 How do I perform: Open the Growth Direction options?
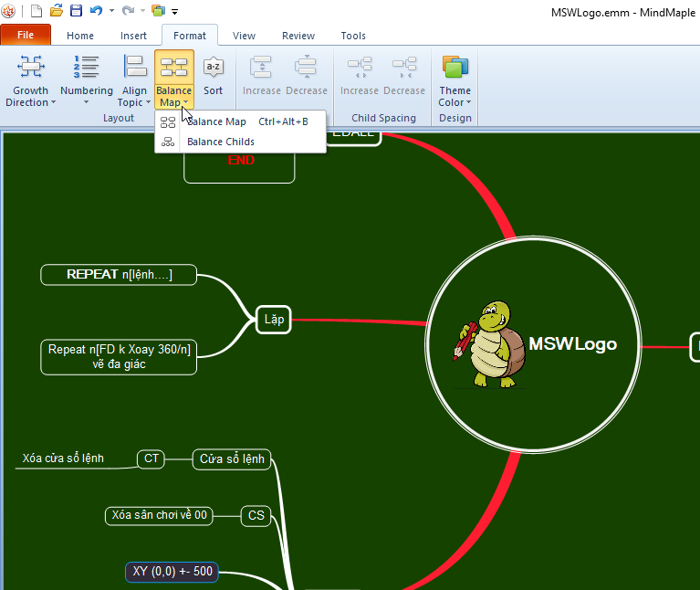point(30,80)
